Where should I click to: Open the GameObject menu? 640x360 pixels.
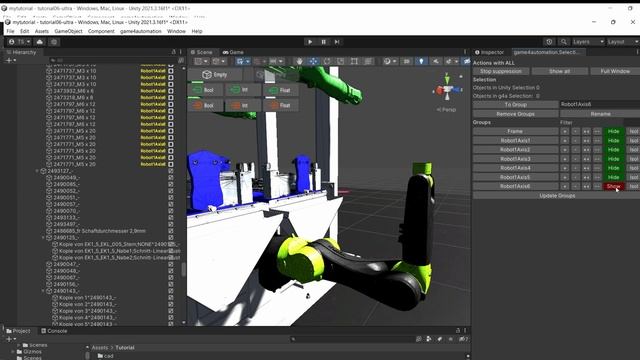[68, 31]
